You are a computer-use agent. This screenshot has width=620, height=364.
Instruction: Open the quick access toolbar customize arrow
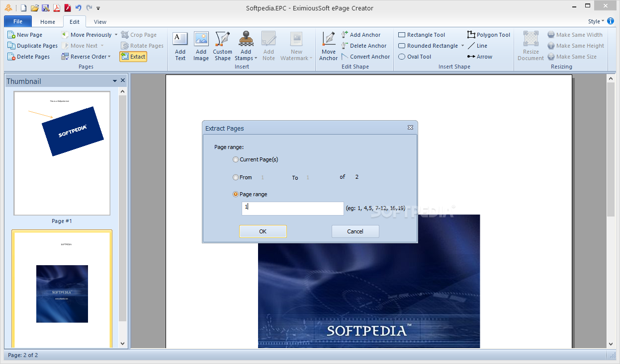[98, 8]
